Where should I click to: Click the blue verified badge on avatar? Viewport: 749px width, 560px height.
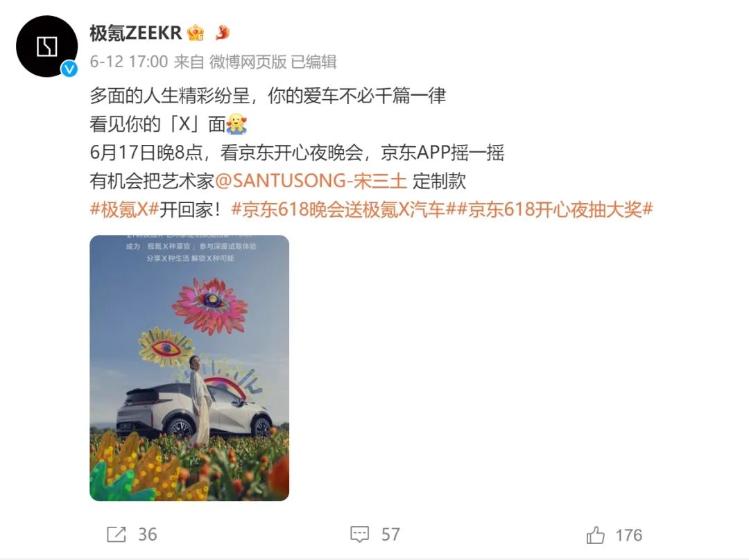coord(69,69)
